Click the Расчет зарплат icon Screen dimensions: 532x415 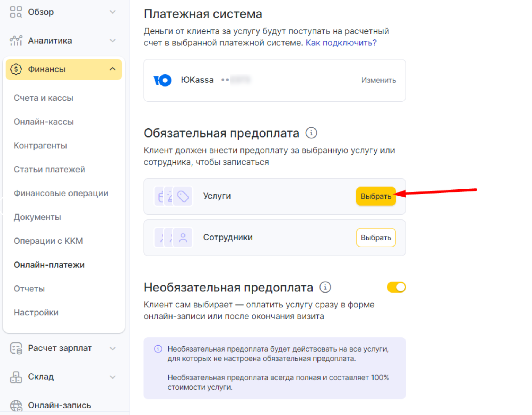pos(16,348)
